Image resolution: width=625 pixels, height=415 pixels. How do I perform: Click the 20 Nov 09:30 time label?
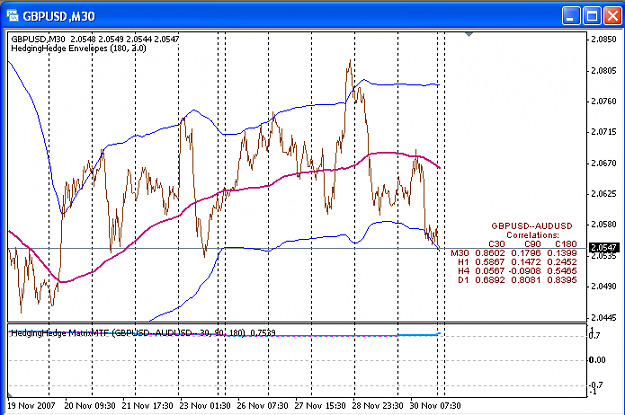(x=90, y=406)
